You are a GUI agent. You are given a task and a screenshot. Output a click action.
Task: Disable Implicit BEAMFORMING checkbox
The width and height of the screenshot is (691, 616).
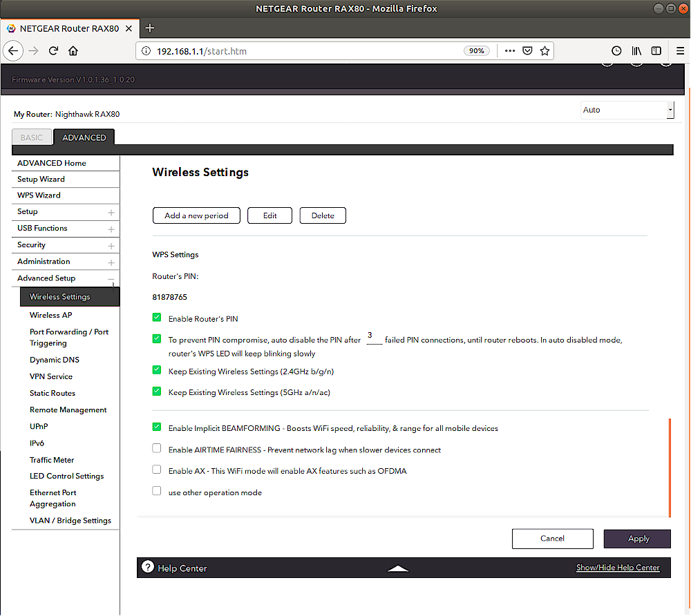pos(157,427)
